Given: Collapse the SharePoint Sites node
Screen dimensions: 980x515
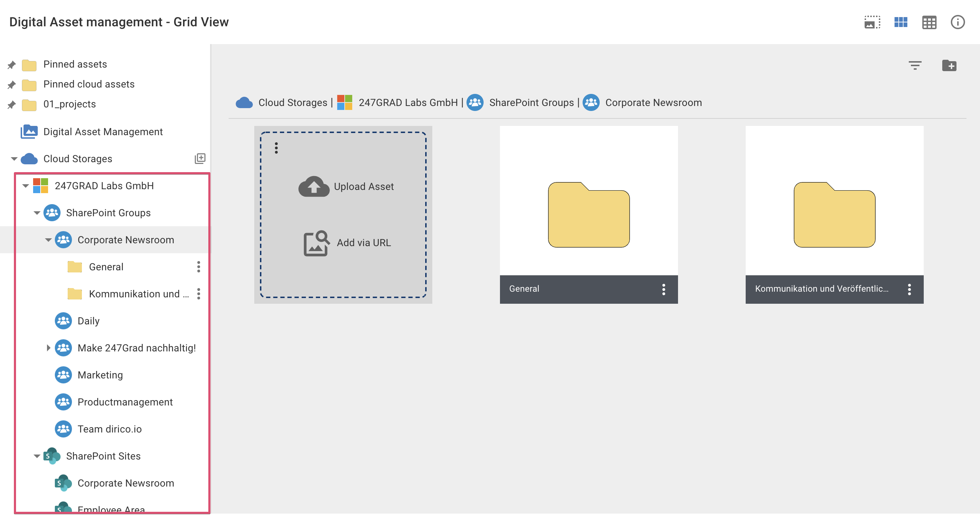Looking at the screenshot, I should pos(37,456).
